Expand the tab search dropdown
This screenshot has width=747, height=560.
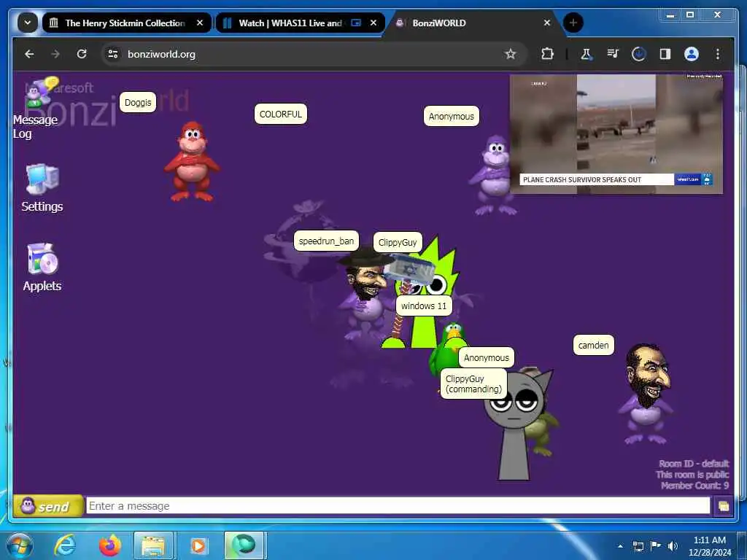click(x=28, y=23)
